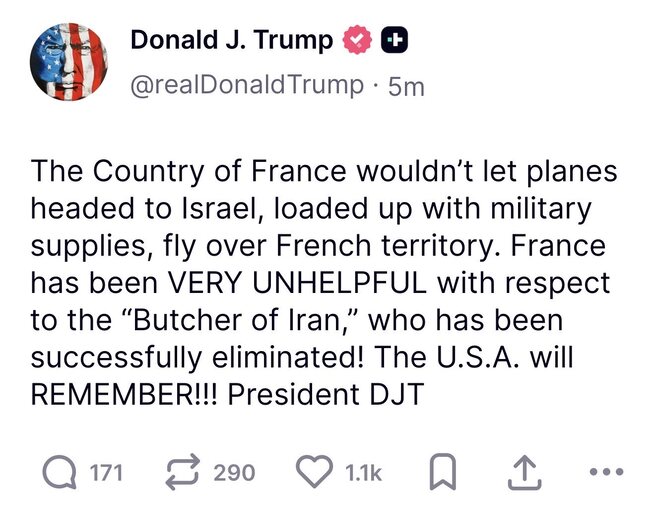View the 1.1k likes count
This screenshot has height=505, width=655.
coord(363,472)
